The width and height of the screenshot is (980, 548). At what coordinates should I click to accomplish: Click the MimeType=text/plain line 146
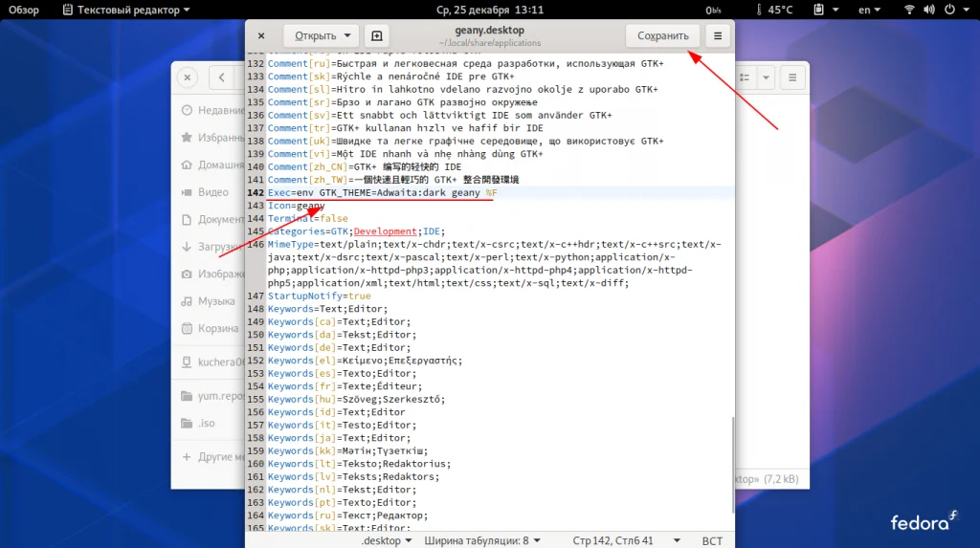click(494, 264)
